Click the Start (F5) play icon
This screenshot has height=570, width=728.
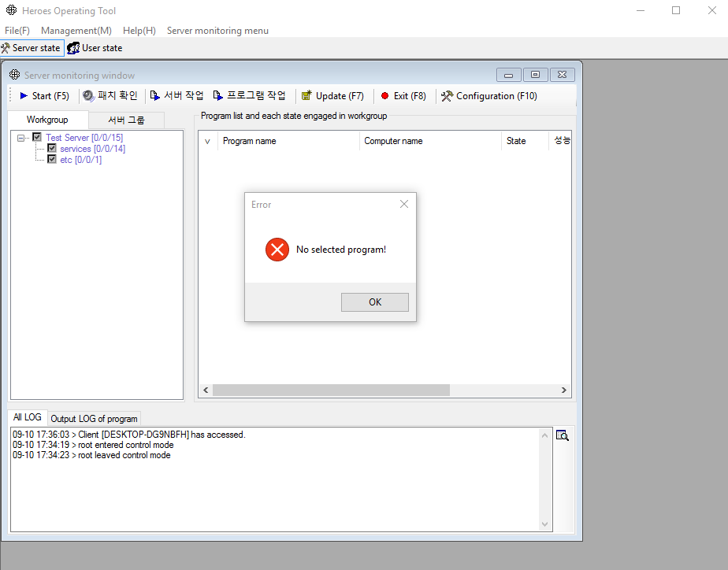click(24, 96)
